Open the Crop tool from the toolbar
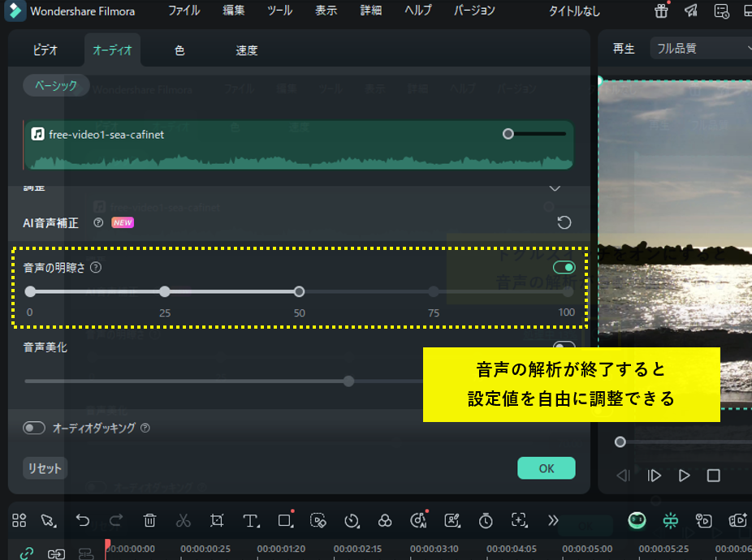This screenshot has height=560, width=752. point(216,521)
